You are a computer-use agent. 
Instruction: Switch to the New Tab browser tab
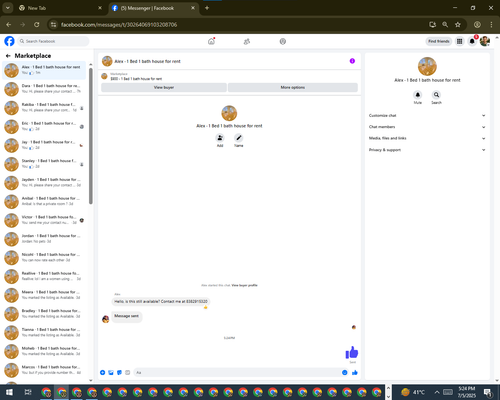coord(60,8)
